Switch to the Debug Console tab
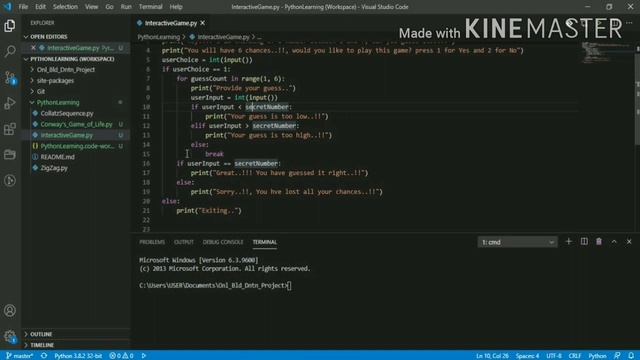This screenshot has width=640, height=360. (x=223, y=242)
